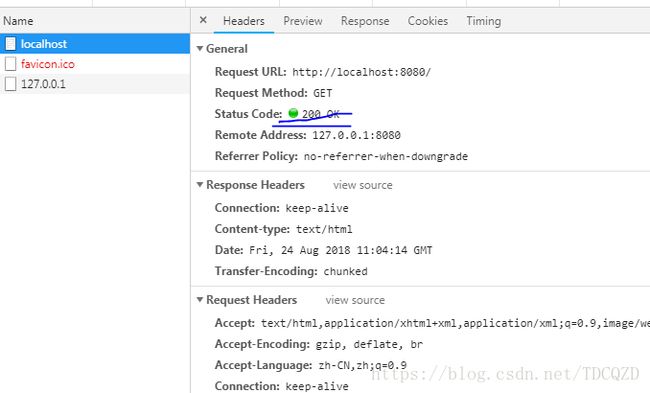Click the localhost document file icon

[11, 44]
